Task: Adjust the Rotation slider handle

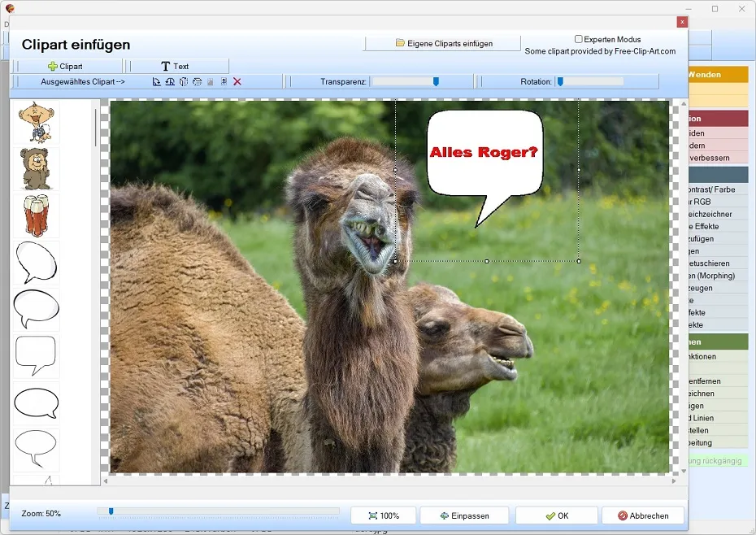Action: pos(560,81)
